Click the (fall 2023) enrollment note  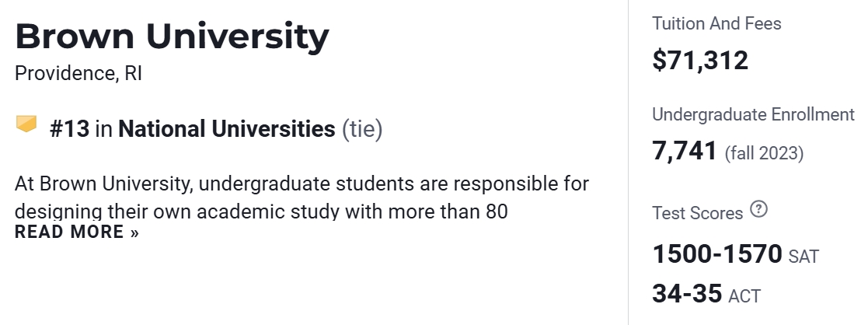764,153
